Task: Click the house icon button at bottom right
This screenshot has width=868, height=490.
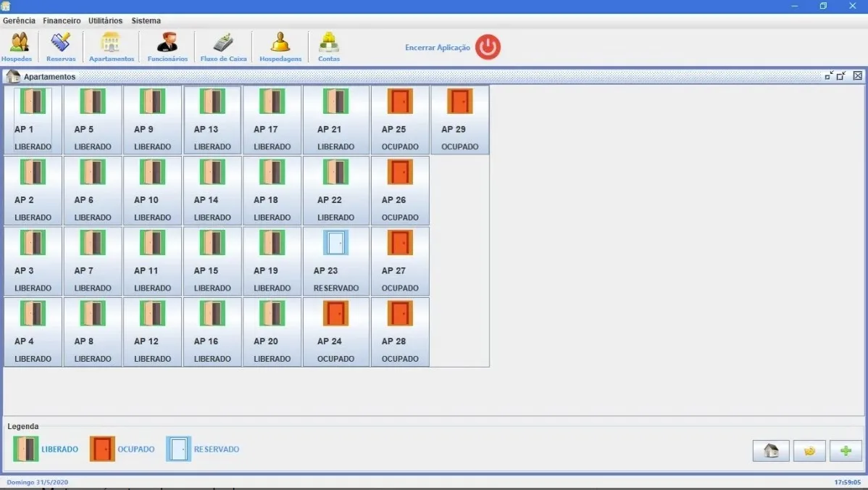Action: (x=771, y=451)
